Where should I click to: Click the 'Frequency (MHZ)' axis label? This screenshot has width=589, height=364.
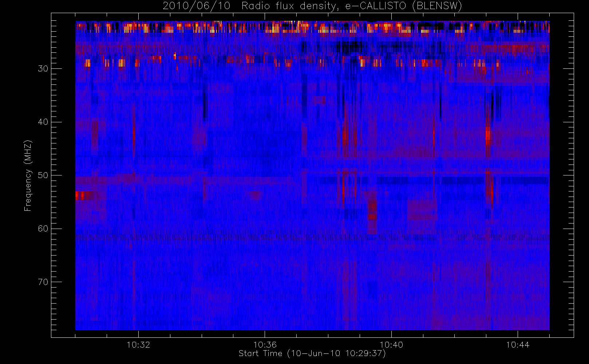click(28, 175)
